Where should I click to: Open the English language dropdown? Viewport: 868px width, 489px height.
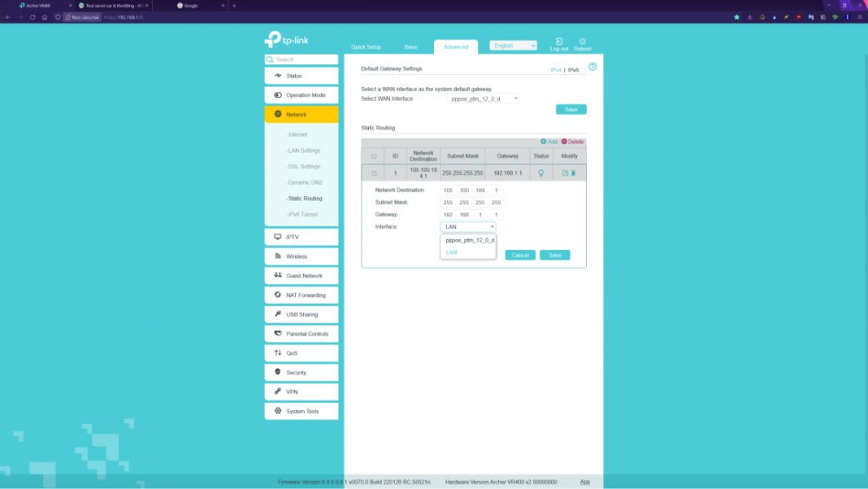[x=513, y=45]
